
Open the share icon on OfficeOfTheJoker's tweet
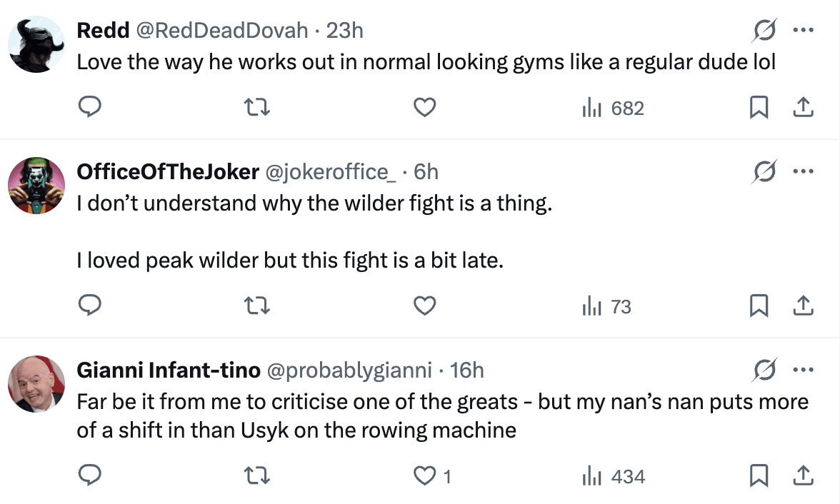click(x=803, y=306)
